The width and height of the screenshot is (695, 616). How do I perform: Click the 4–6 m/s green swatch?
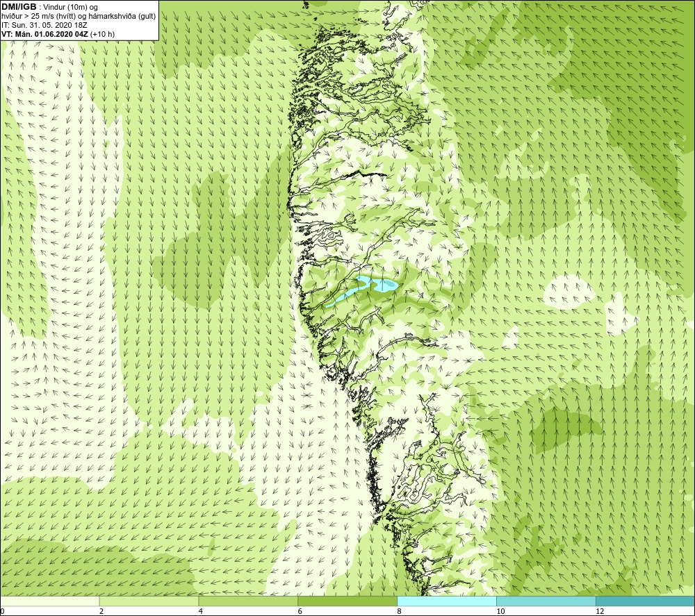[x=248, y=601]
